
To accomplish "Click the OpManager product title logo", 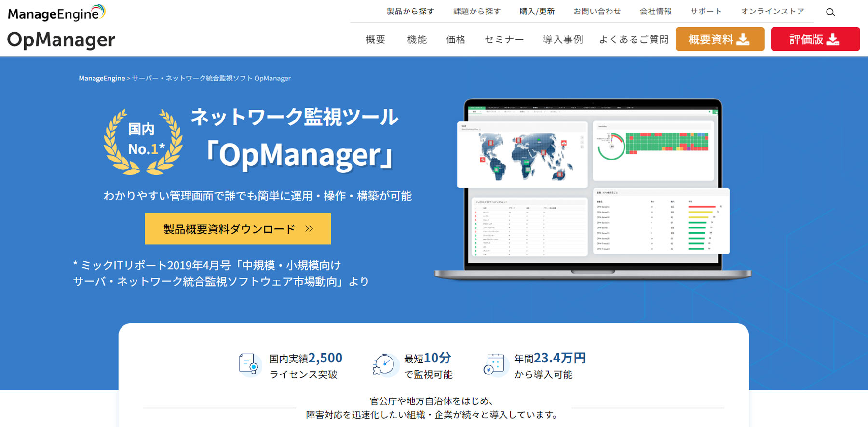I will tap(61, 40).
